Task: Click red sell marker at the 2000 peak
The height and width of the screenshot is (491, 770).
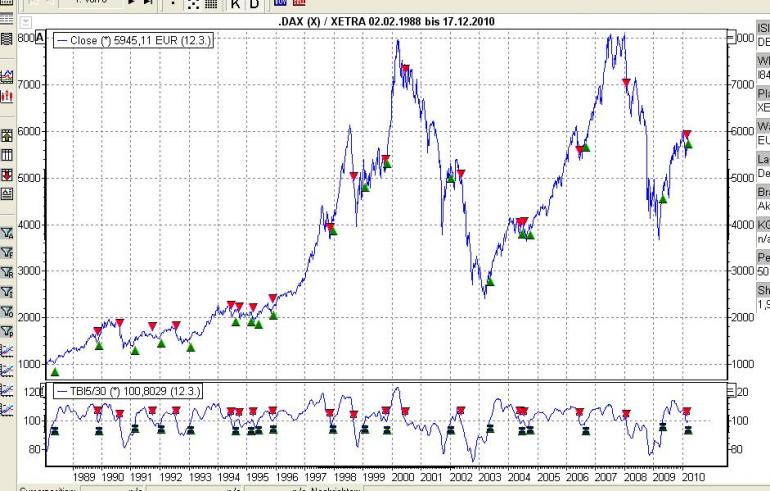Action: tap(405, 69)
